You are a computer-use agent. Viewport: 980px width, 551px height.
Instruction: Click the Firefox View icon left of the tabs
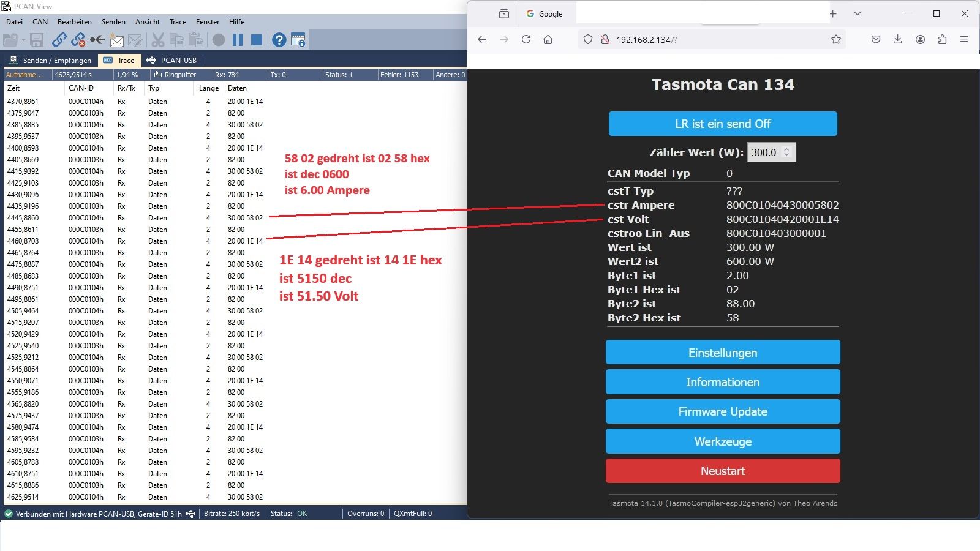click(504, 13)
